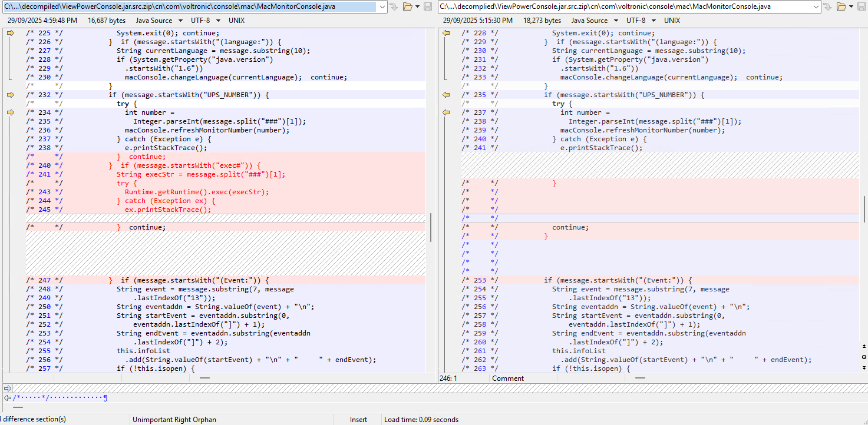Viewport: 868px width, 425px height.
Task: Click the left pane's UNIX line ending label
Action: 236,21
